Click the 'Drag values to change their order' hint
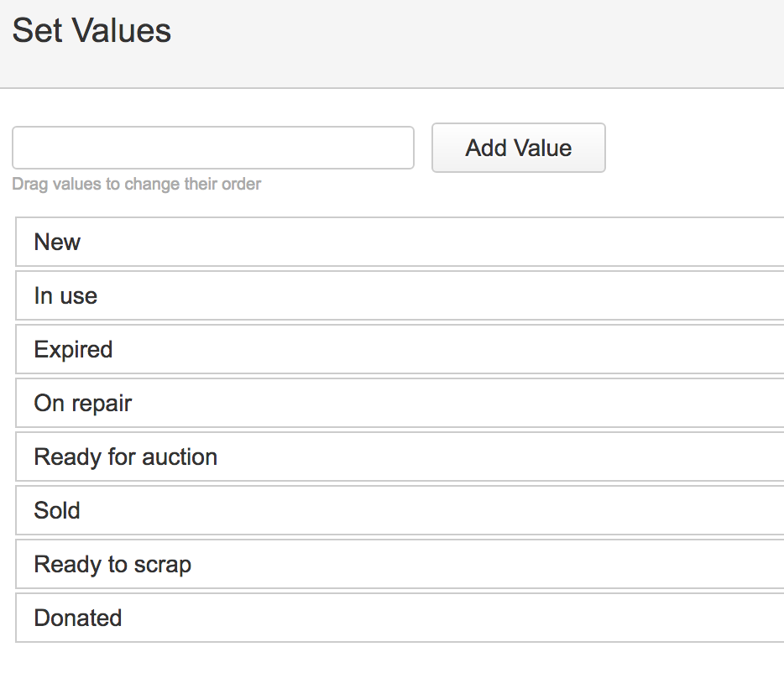This screenshot has width=784, height=673. tap(136, 184)
